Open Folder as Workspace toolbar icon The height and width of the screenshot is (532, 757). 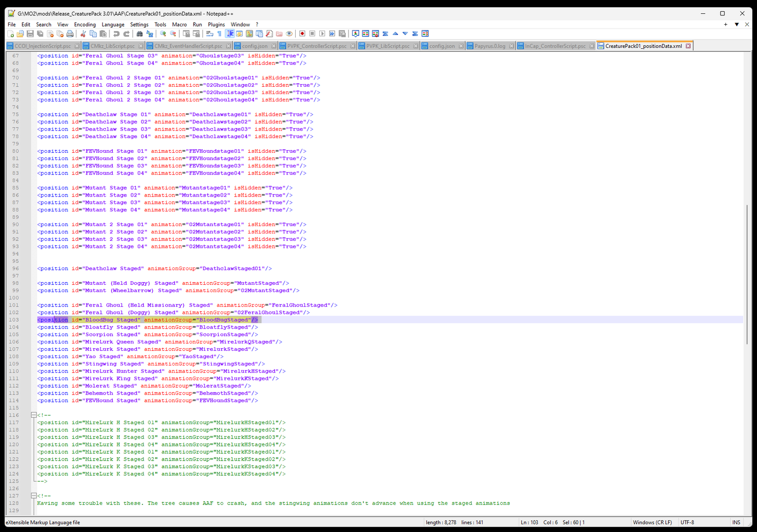279,34
